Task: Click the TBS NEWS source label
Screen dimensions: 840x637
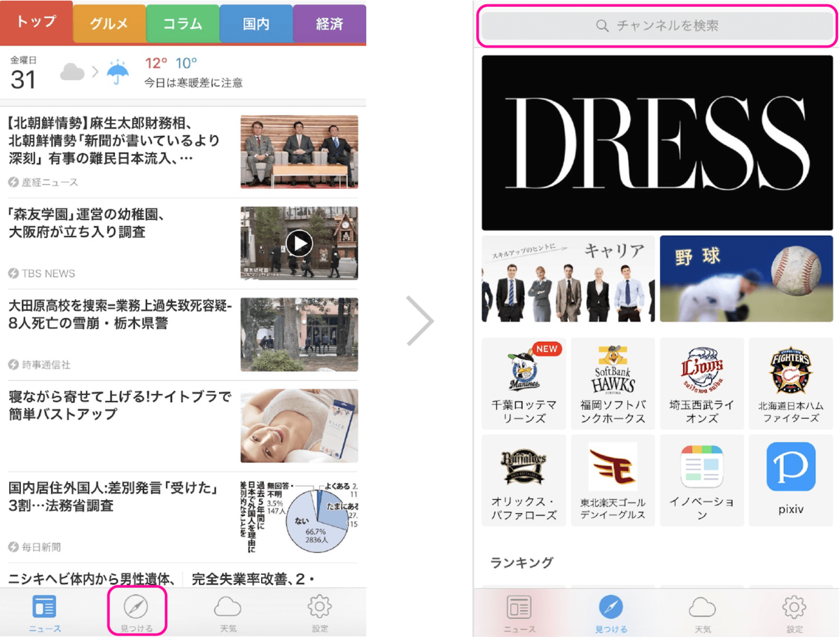Action: [x=42, y=274]
